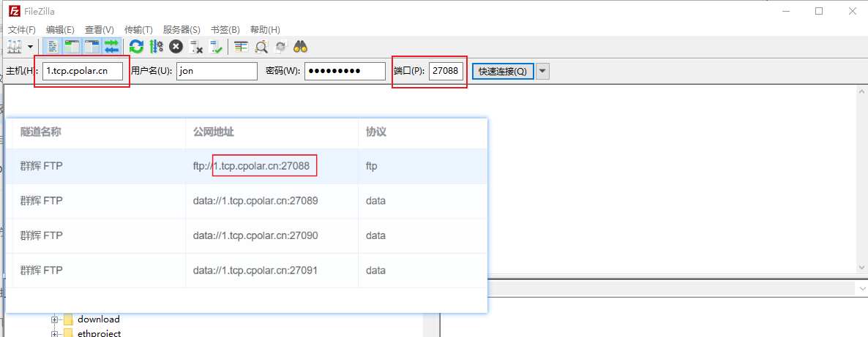Select 群辉 FTP in the 27091 row
868x337 pixels.
(x=42, y=270)
